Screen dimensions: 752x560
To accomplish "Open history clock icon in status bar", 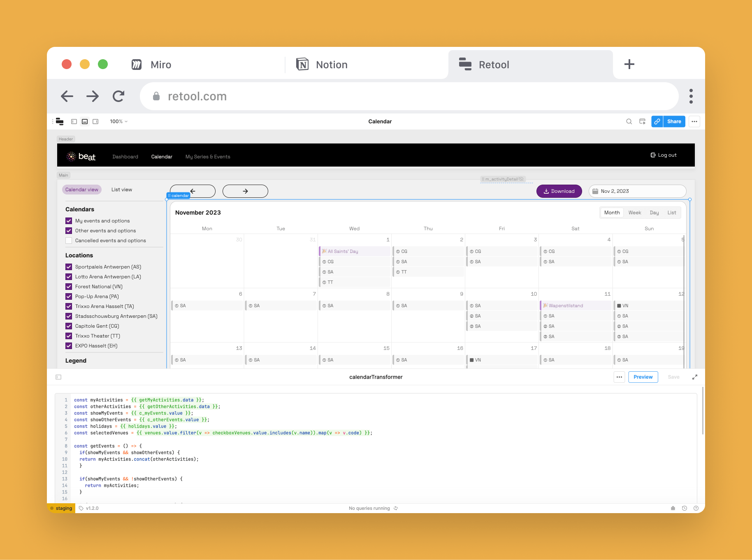I will (685, 508).
